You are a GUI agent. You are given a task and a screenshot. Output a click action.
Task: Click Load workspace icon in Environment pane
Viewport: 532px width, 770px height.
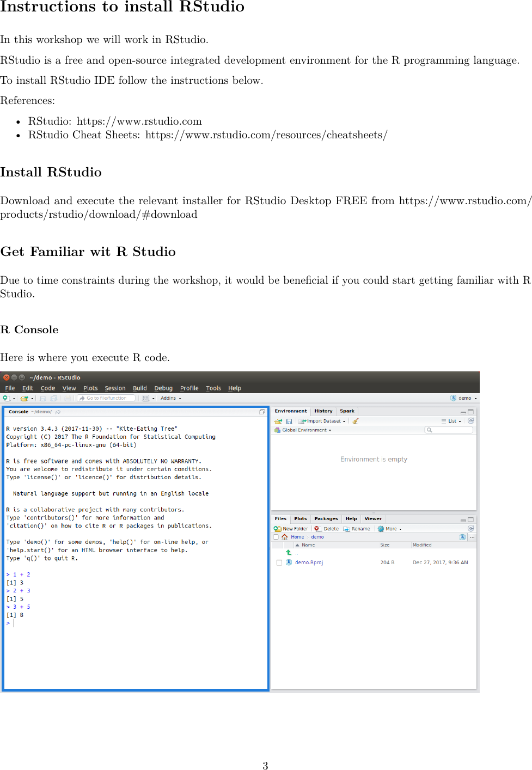[x=278, y=421]
